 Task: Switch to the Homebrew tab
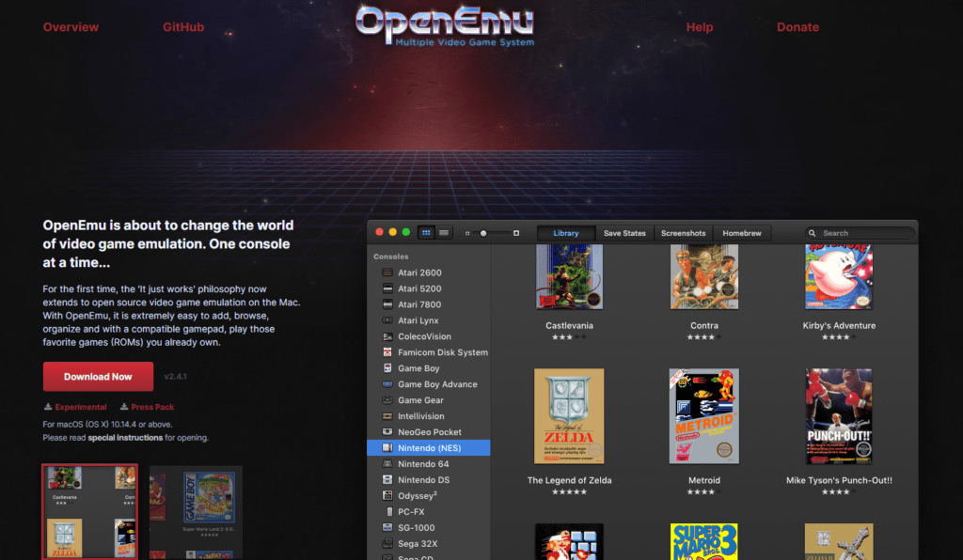[x=742, y=233]
